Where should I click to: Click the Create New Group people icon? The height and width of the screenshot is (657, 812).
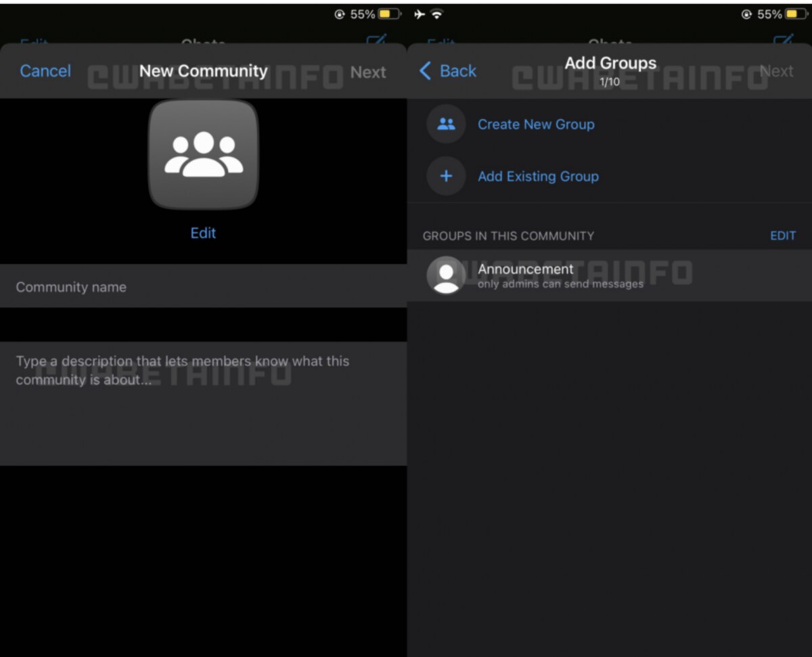446,124
